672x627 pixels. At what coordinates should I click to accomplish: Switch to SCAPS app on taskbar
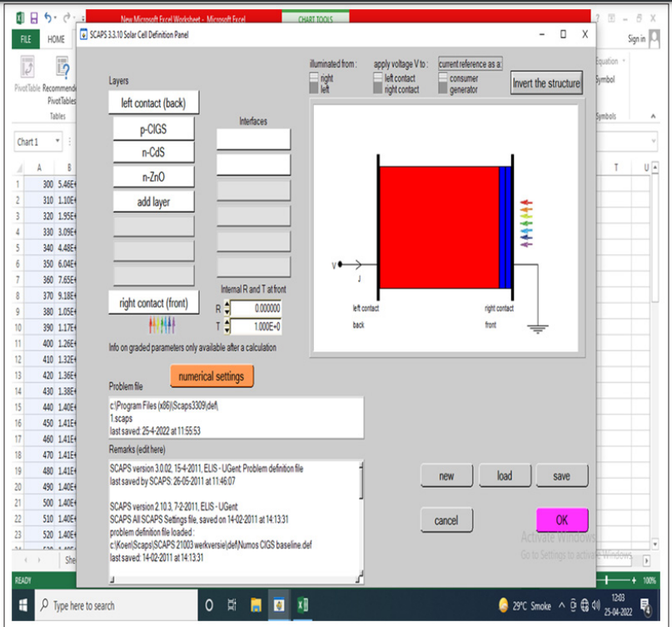279,605
